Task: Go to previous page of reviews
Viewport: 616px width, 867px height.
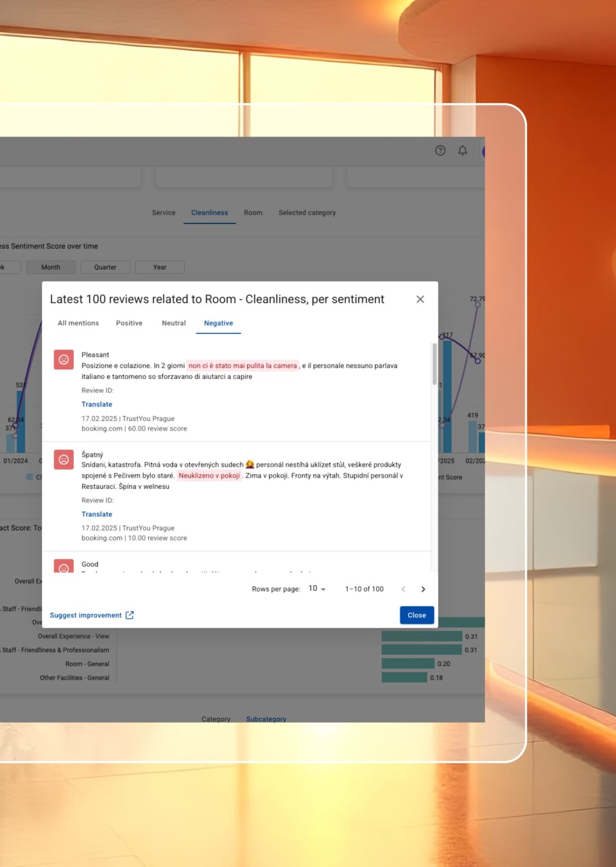Action: point(403,589)
